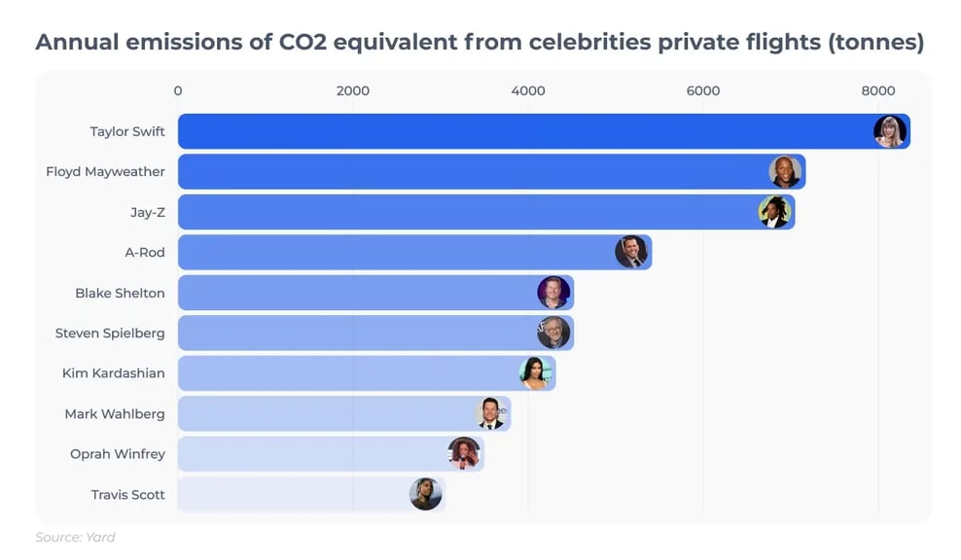
Task: Click Taylor Swift's avatar photo on bar
Action: 890,131
